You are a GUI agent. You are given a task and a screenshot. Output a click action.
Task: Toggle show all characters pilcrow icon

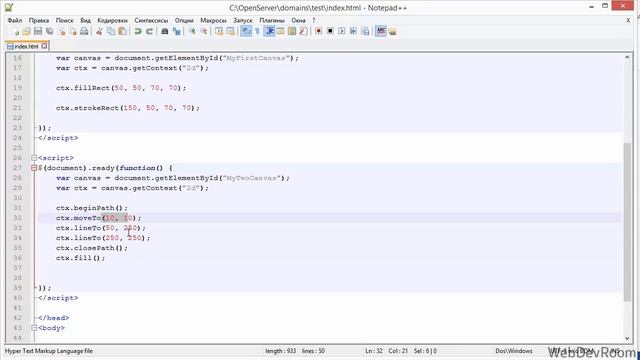pos(257,31)
